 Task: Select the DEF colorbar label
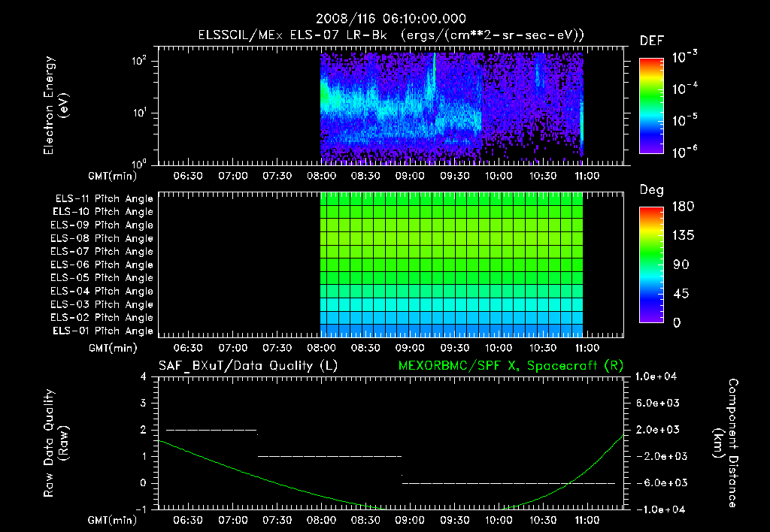pos(652,41)
